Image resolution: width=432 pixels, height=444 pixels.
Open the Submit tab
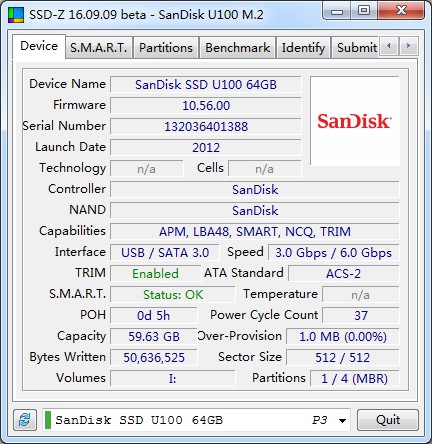click(x=355, y=48)
